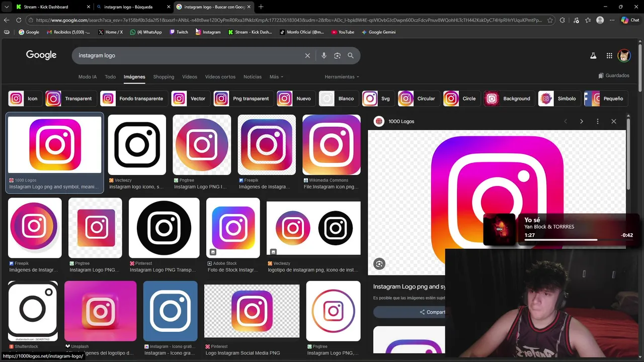Clear the search box with the X icon
The height and width of the screenshot is (362, 644).
307,56
